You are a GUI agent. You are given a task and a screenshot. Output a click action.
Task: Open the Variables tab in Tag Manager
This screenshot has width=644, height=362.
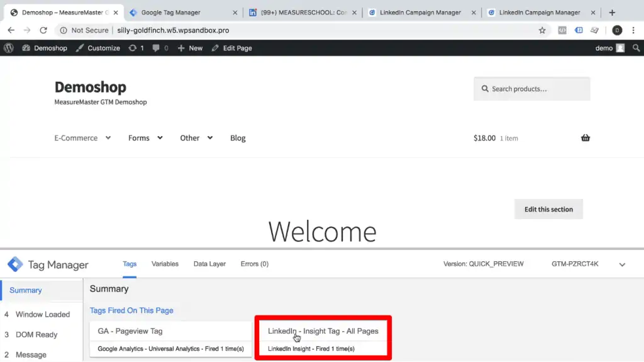click(x=165, y=264)
